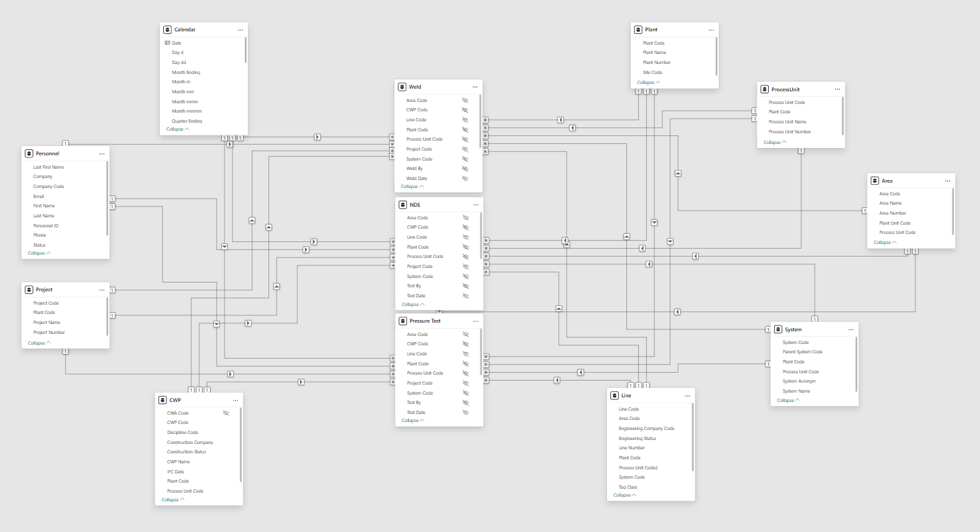Click the System table icon
This screenshot has height=532, width=980.
point(778,329)
